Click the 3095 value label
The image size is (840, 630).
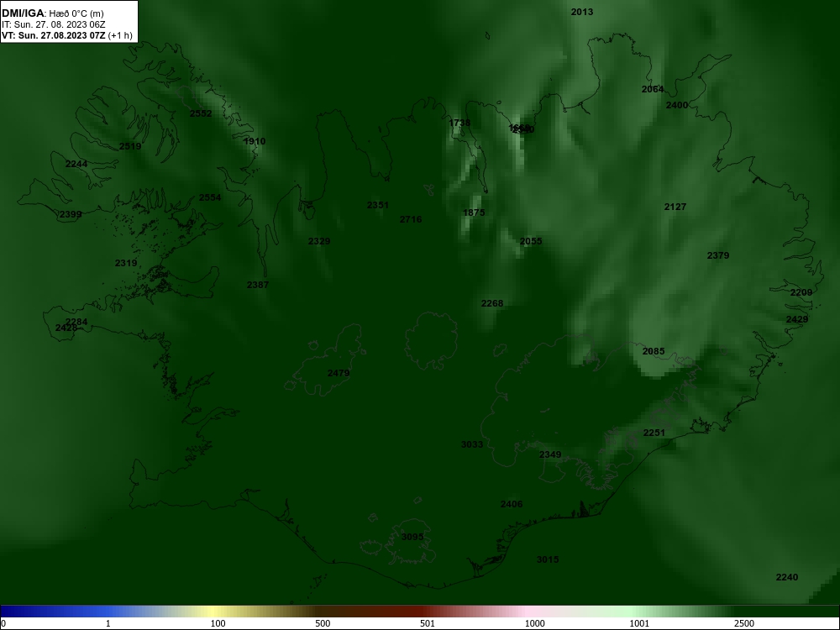pos(412,537)
